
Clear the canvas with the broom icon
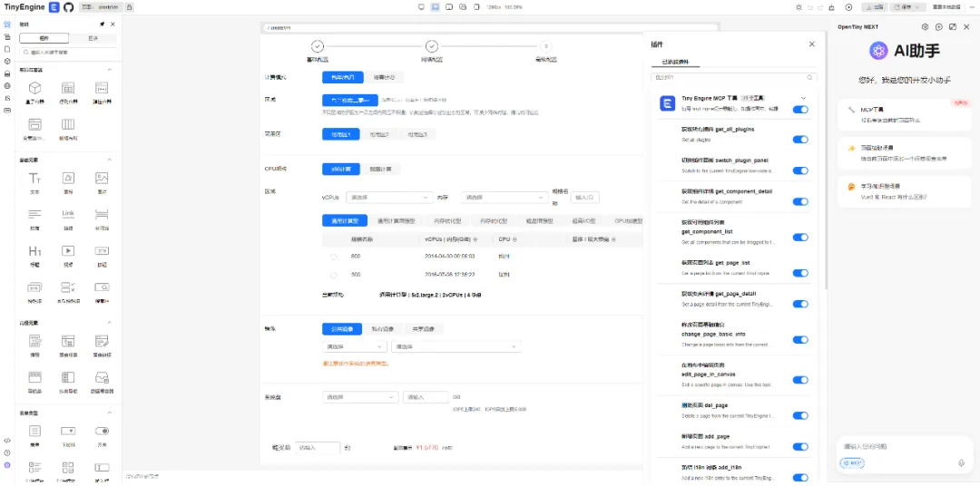click(831, 7)
